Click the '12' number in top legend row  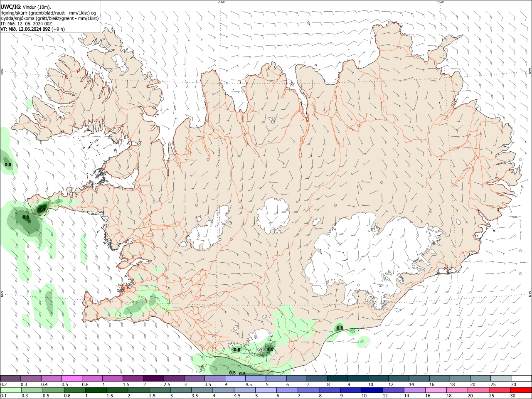pyautogui.click(x=391, y=384)
